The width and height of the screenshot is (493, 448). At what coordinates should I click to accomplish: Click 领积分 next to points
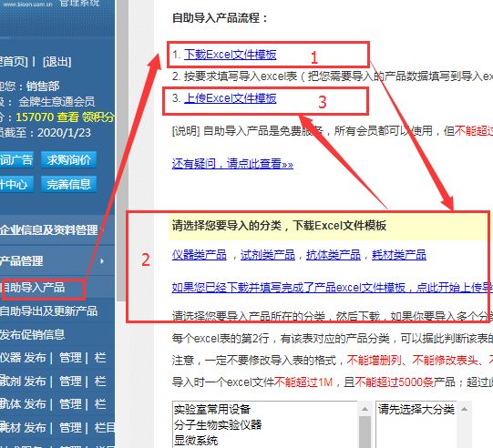pos(98,117)
